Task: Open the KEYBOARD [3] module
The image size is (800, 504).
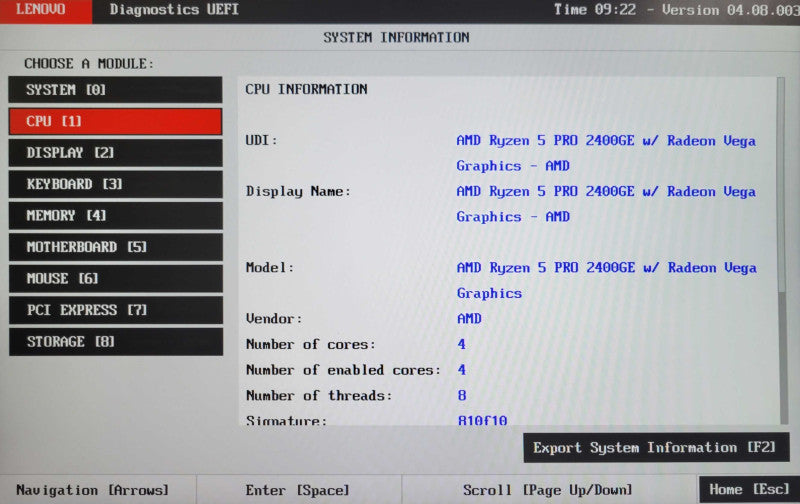Action: [115, 184]
